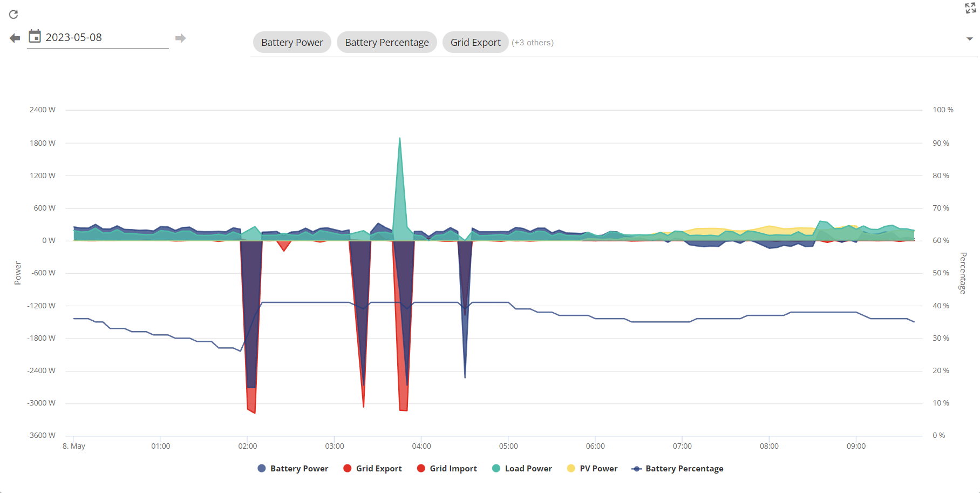Click the Power axis title
The image size is (980, 493).
coord(18,273)
